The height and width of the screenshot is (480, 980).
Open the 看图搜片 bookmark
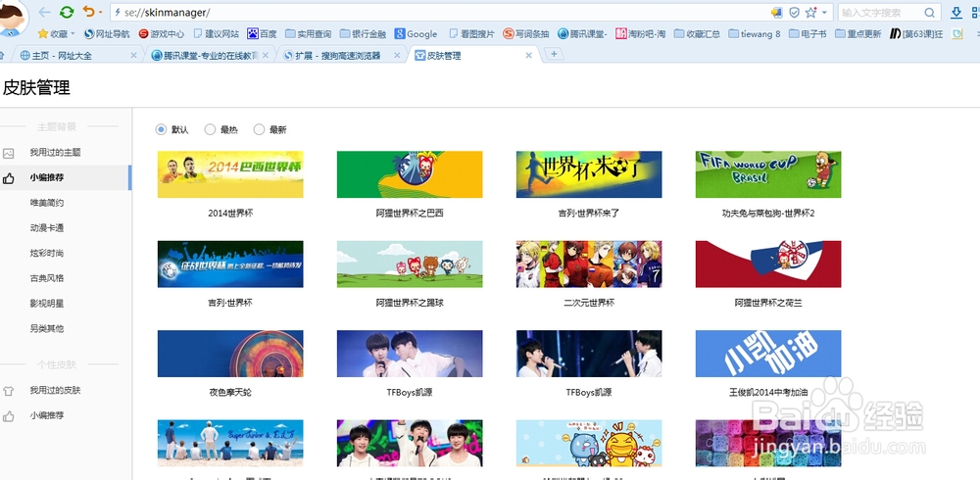pyautogui.click(x=472, y=33)
